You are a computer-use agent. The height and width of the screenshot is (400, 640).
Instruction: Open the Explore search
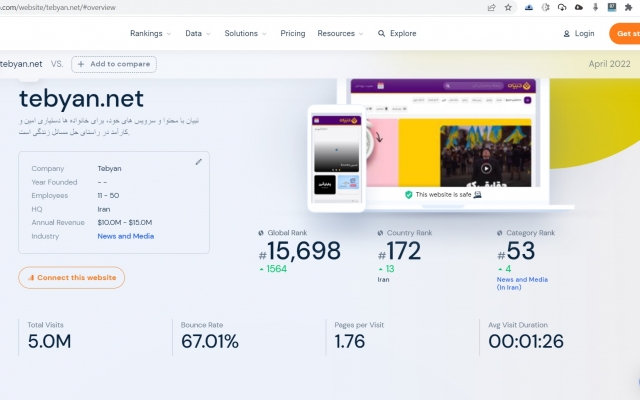pyautogui.click(x=397, y=33)
